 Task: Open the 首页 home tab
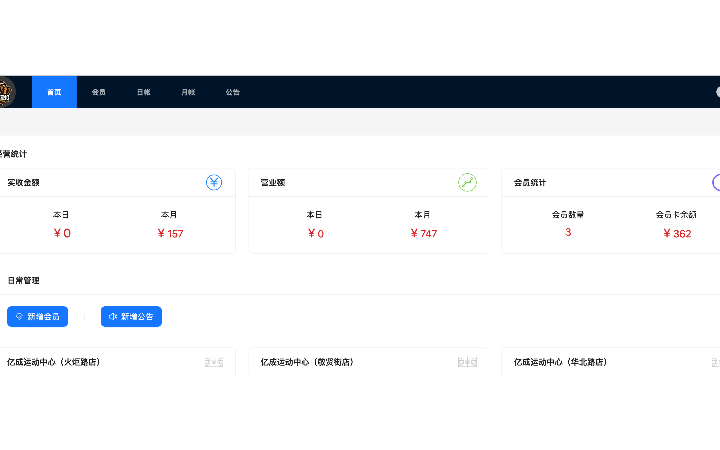(x=54, y=92)
